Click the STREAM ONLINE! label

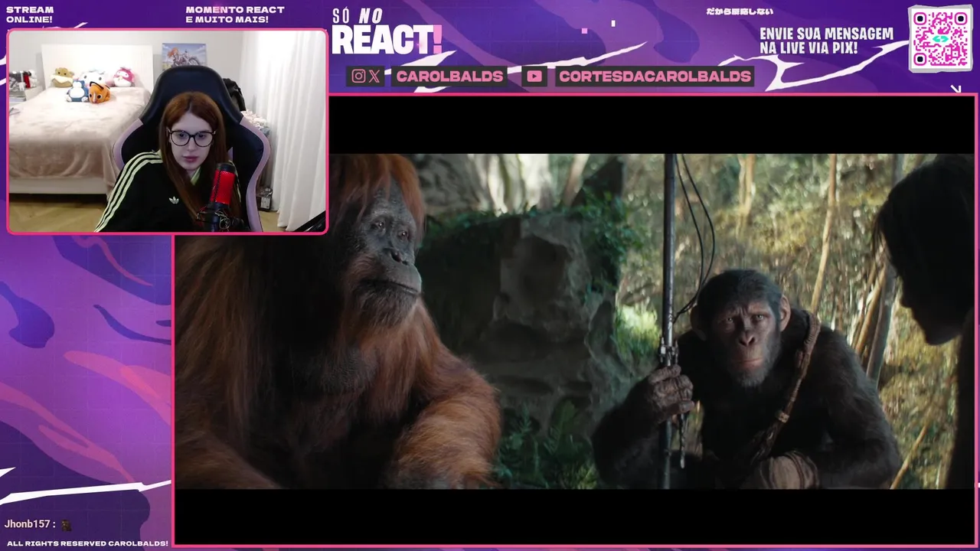coord(30,15)
